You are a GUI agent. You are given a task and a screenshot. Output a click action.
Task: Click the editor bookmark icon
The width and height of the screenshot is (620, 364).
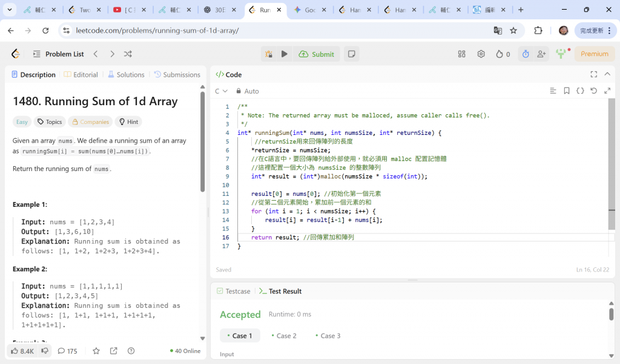566,91
